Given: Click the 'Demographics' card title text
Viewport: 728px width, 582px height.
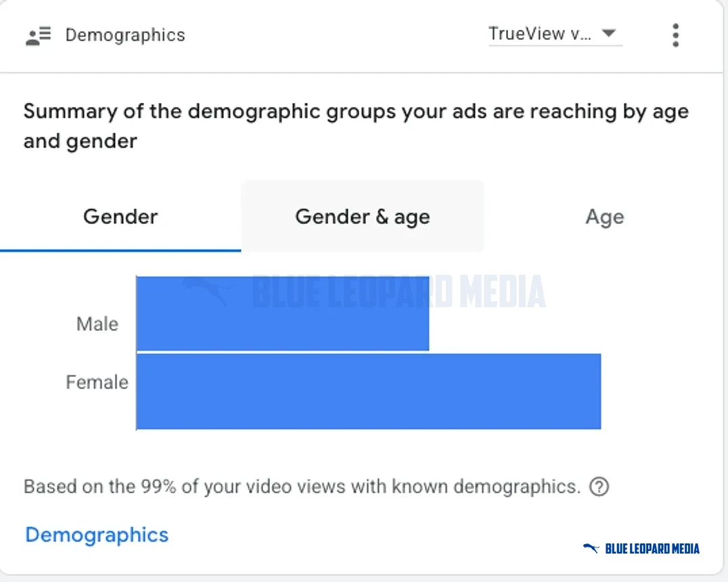Looking at the screenshot, I should tap(125, 35).
